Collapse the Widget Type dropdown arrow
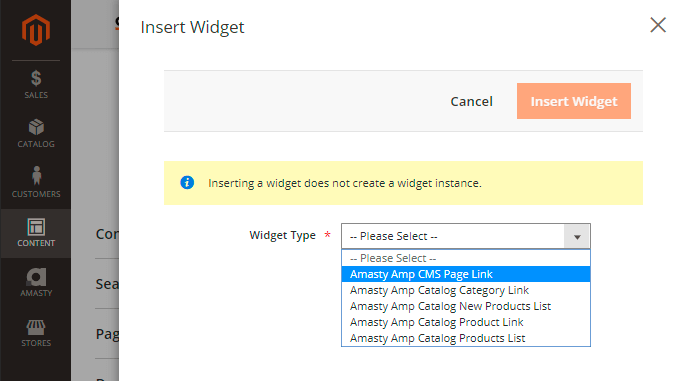This screenshot has width=686, height=381. click(x=577, y=237)
